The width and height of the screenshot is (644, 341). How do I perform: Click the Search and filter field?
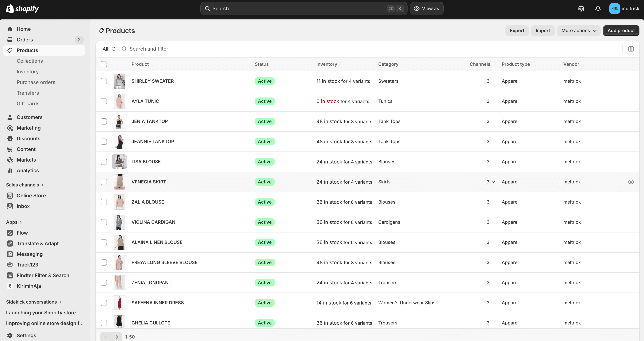click(x=370, y=49)
